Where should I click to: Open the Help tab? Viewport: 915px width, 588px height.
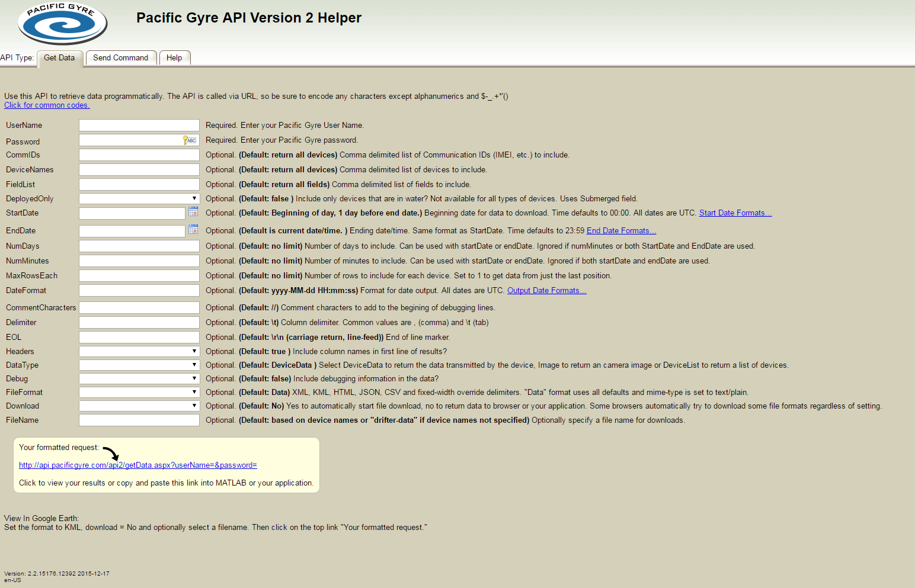click(x=174, y=58)
